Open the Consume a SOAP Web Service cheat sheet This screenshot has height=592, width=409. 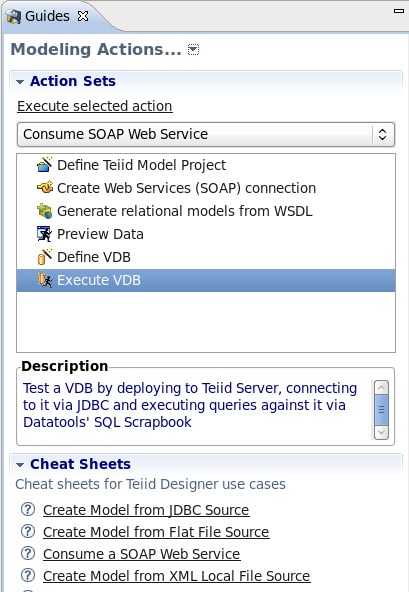tap(142, 554)
